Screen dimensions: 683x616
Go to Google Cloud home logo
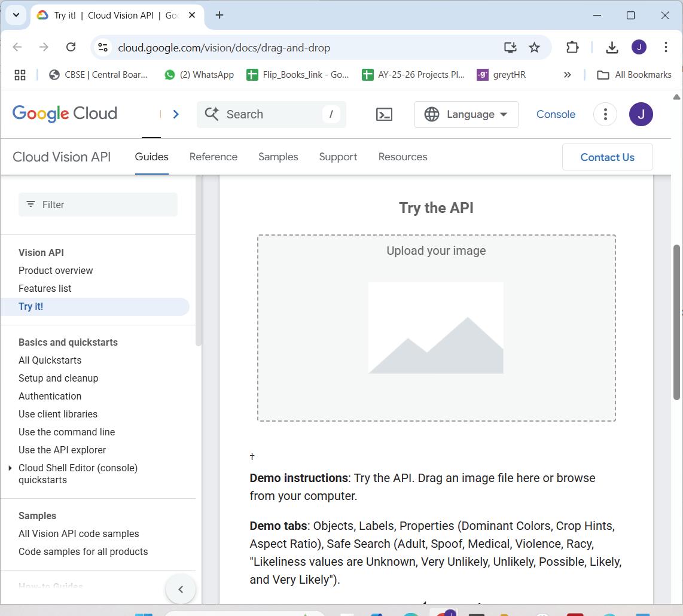[x=65, y=114]
